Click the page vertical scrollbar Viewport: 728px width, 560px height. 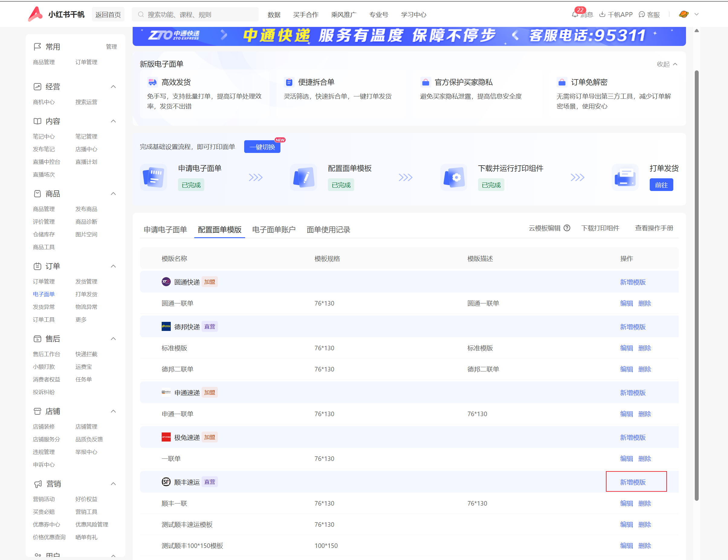click(x=697, y=285)
